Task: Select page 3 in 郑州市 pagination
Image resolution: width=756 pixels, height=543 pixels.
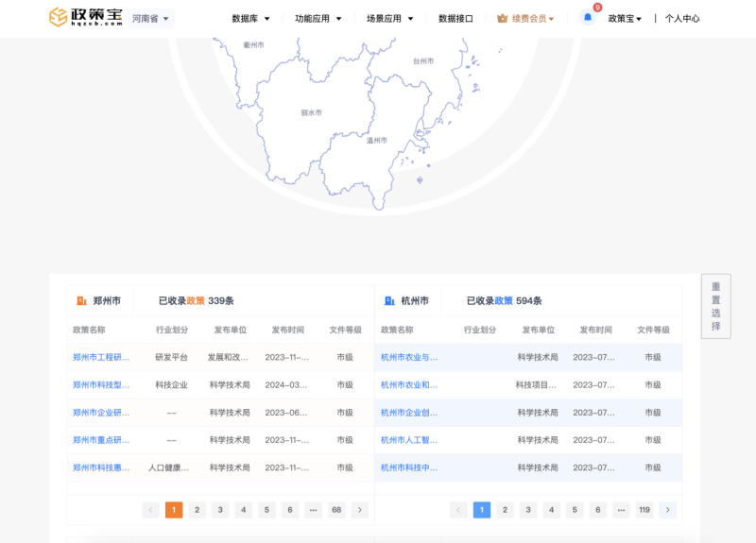Action: (x=220, y=510)
